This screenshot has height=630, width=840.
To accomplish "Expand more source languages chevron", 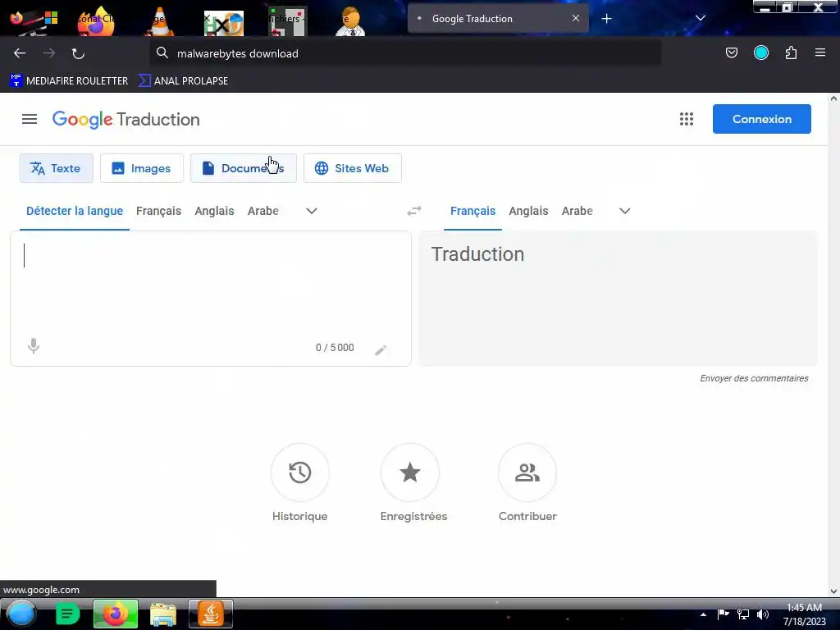I will [x=311, y=211].
